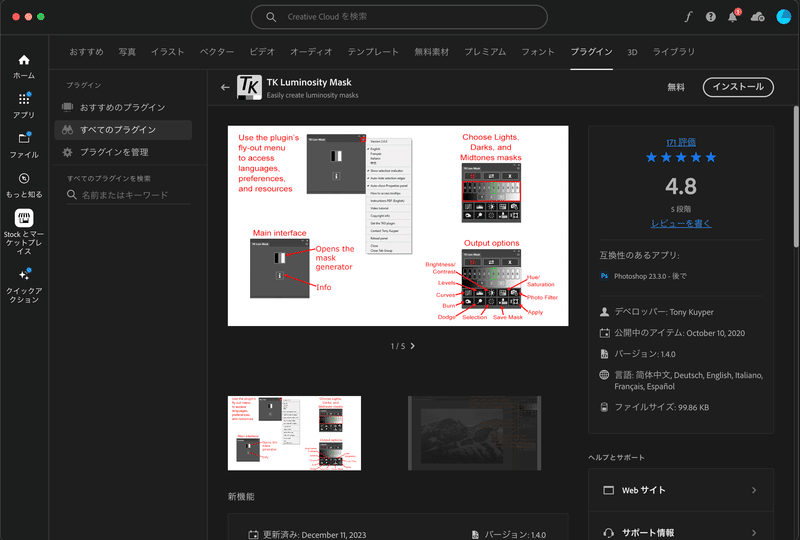Switch to the 写真 tab
Viewport: 800px width, 540px height.
(127, 52)
